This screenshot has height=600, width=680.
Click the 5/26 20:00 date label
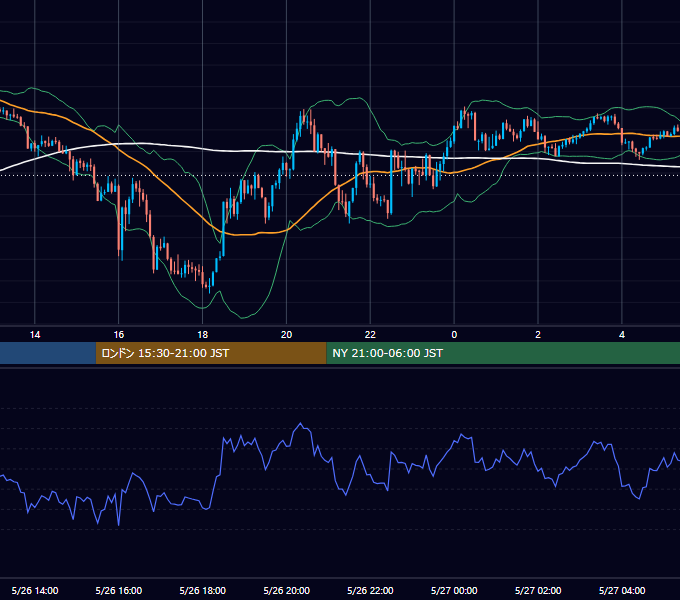coord(286,590)
